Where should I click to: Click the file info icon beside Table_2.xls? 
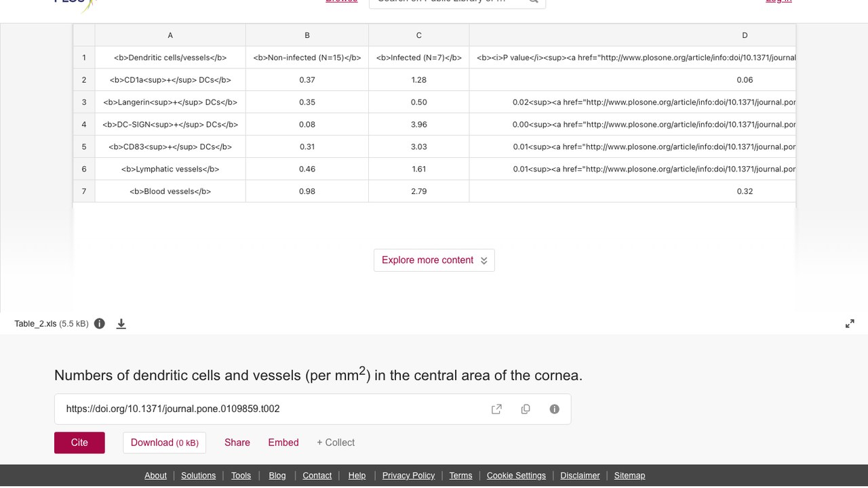tap(100, 323)
